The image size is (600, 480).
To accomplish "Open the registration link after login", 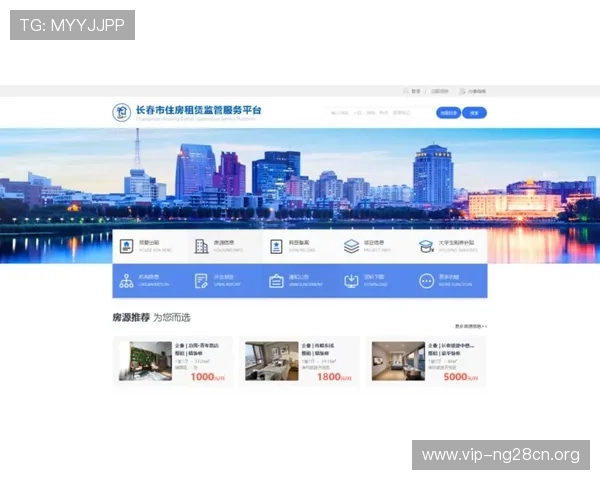I will (439, 91).
